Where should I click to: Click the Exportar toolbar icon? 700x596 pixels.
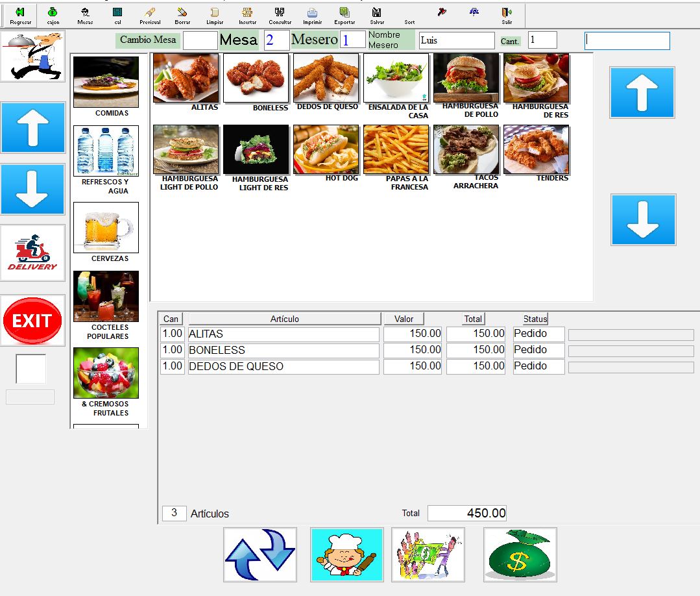point(344,16)
